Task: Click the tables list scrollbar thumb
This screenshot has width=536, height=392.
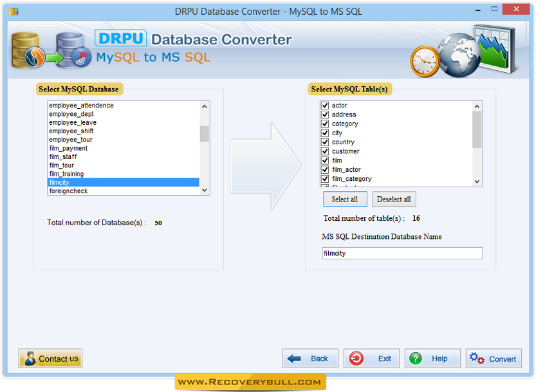Action: coord(477,130)
